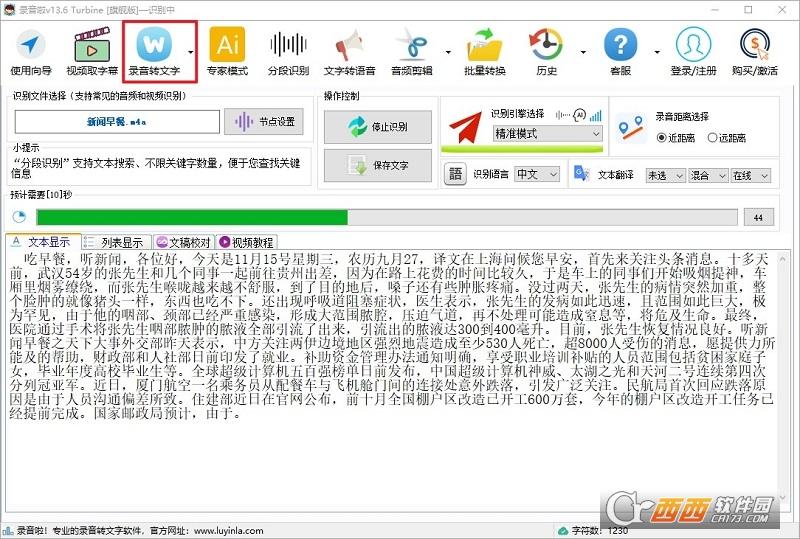The height and width of the screenshot is (539, 800).
Task: Click 保存文字 to save text
Action: click(x=378, y=165)
